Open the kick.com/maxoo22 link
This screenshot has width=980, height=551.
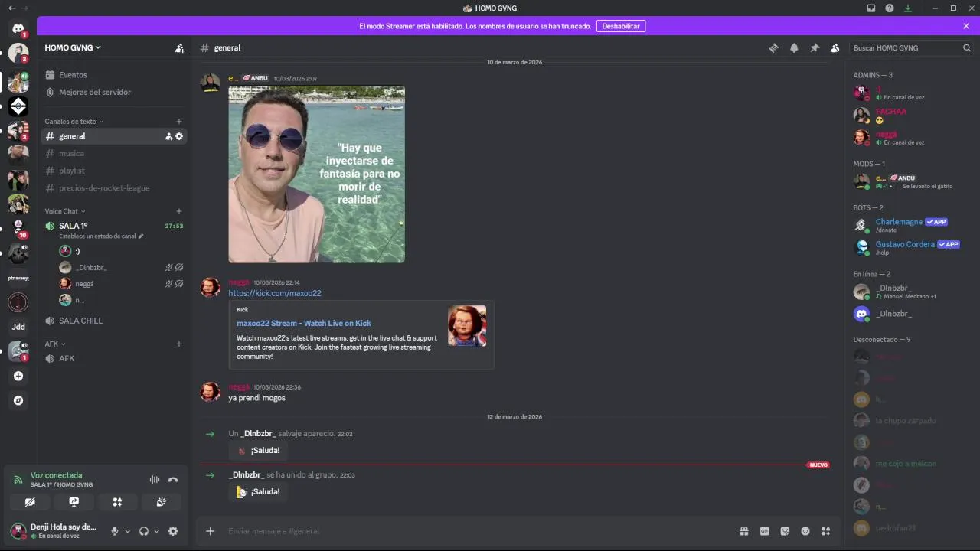(x=275, y=293)
